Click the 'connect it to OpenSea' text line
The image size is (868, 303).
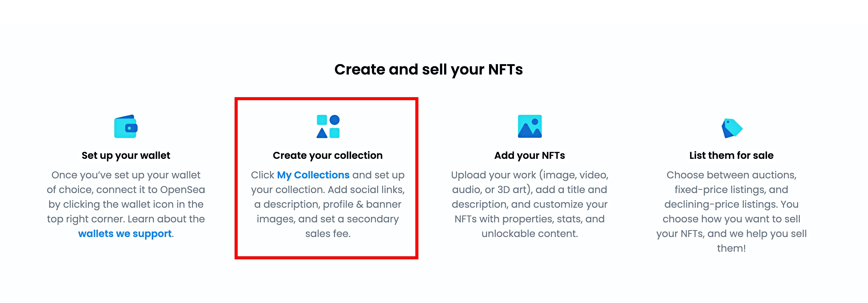tap(126, 190)
